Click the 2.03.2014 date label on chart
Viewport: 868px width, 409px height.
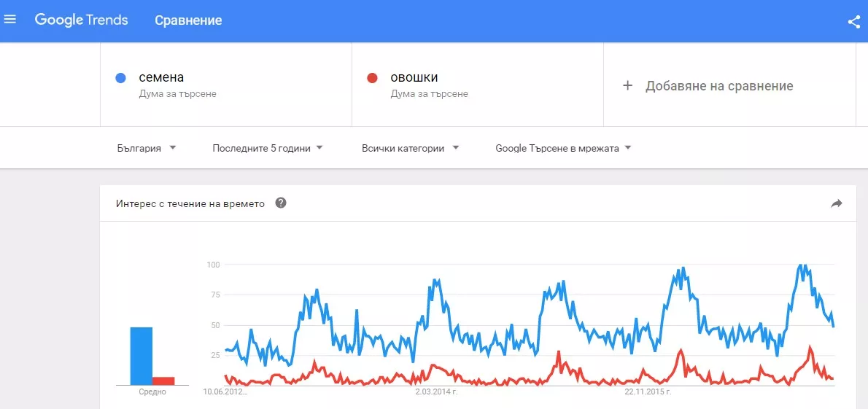coord(436,392)
